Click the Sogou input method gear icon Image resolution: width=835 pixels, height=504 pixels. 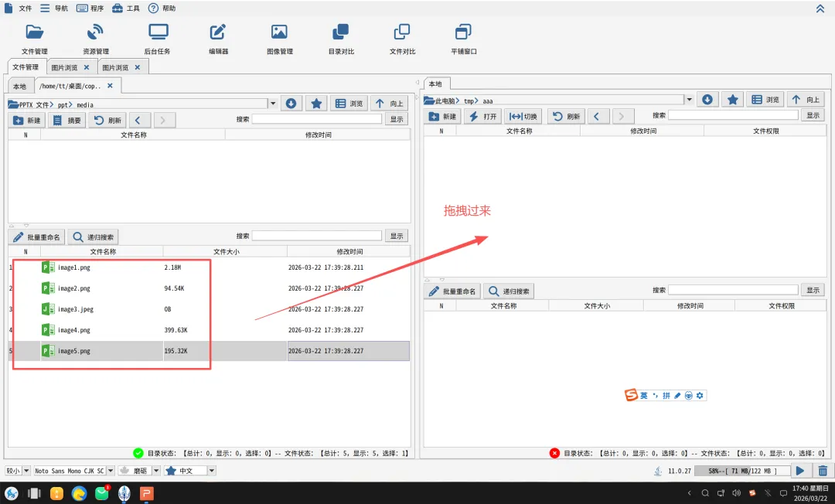click(x=700, y=396)
